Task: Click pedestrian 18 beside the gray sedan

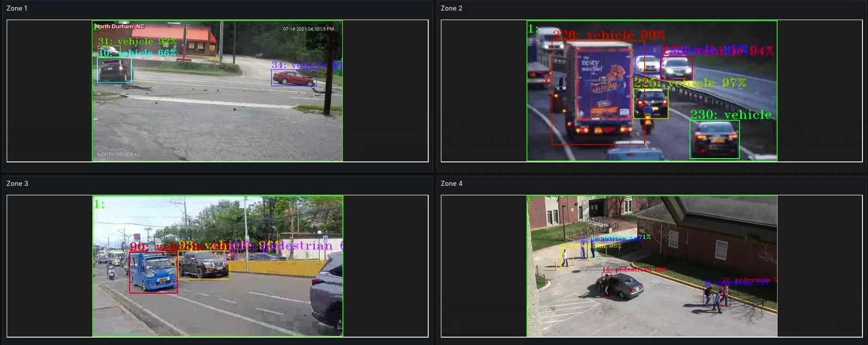Action: click(606, 285)
